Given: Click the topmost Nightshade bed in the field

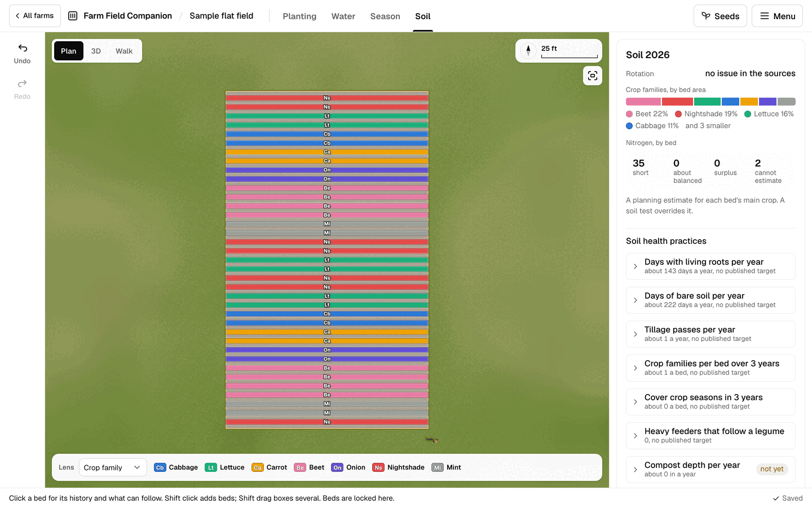Looking at the screenshot, I should pyautogui.click(x=327, y=98).
